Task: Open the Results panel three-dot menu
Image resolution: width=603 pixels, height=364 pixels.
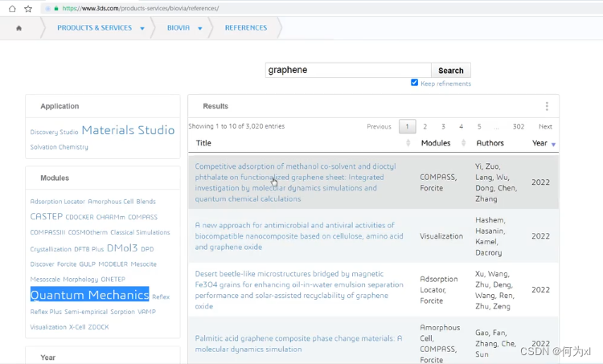Action: [x=547, y=106]
